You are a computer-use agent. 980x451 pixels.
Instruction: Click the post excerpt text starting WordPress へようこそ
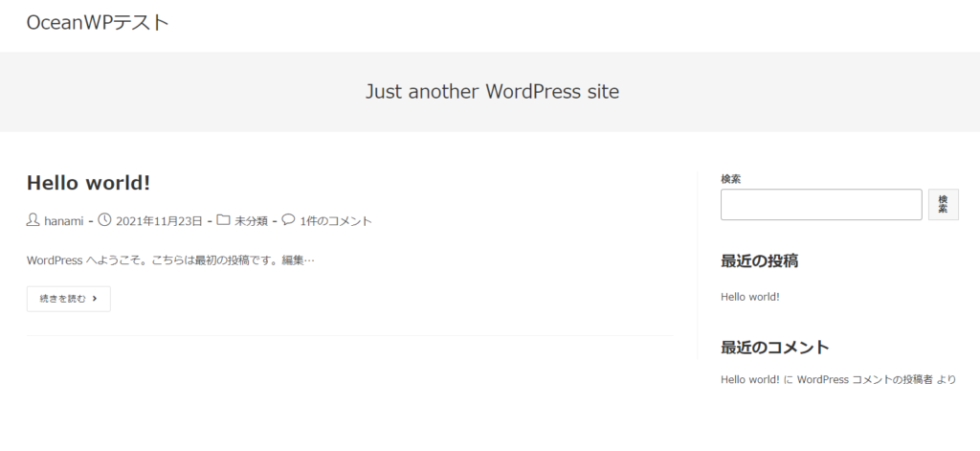point(170,260)
